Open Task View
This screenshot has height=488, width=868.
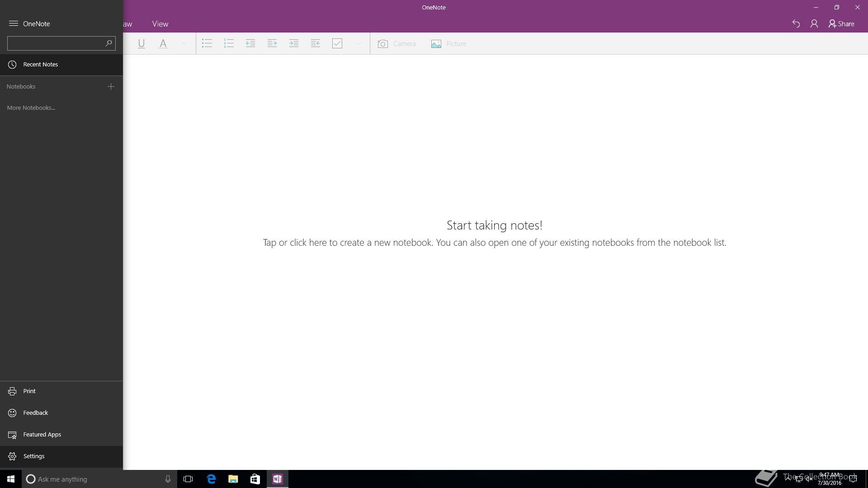(188, 479)
